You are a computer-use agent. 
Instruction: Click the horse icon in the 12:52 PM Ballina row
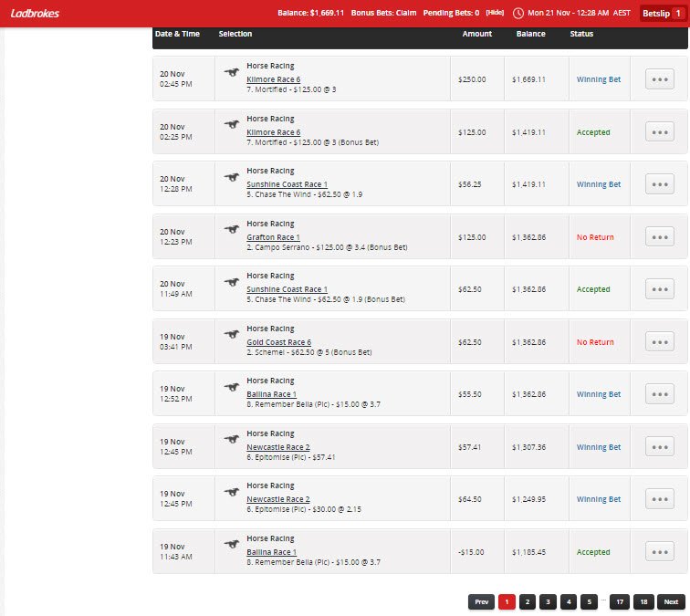232,387
